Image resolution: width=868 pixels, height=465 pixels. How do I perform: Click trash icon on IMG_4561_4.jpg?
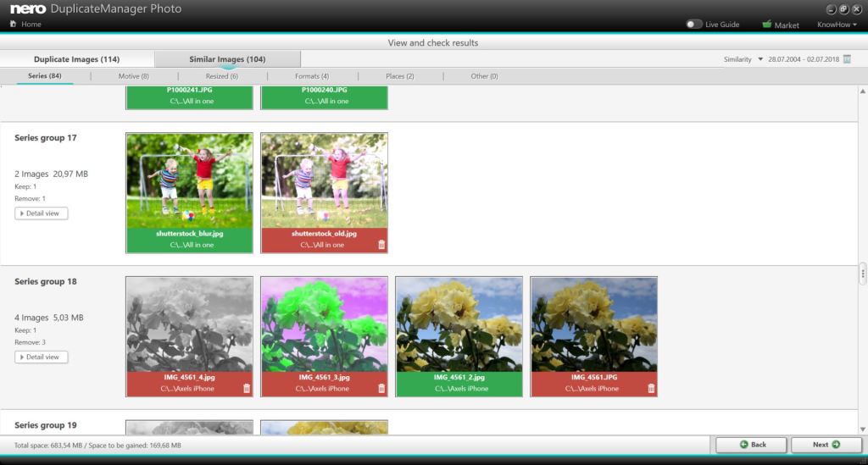(x=247, y=389)
